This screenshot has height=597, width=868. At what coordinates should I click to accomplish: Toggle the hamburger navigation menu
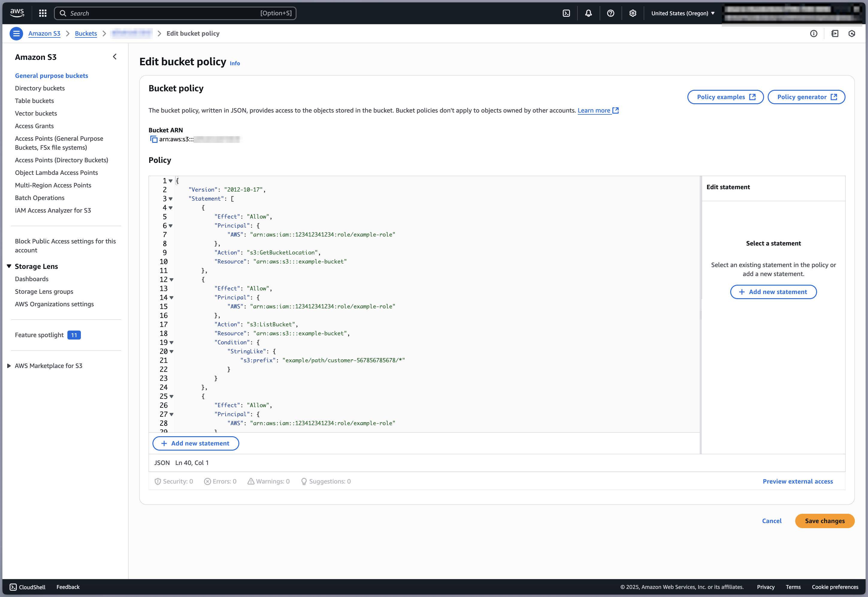coord(16,34)
